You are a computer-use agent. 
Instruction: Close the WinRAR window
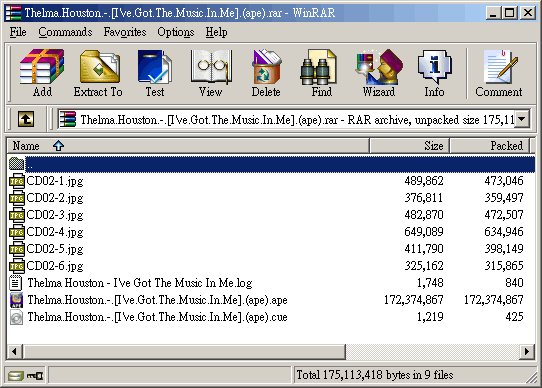click(528, 13)
